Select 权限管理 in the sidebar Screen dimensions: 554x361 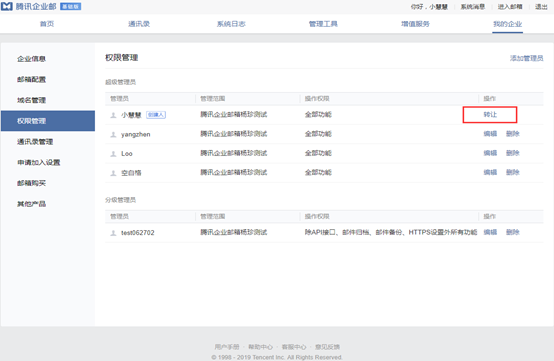[x=48, y=121]
